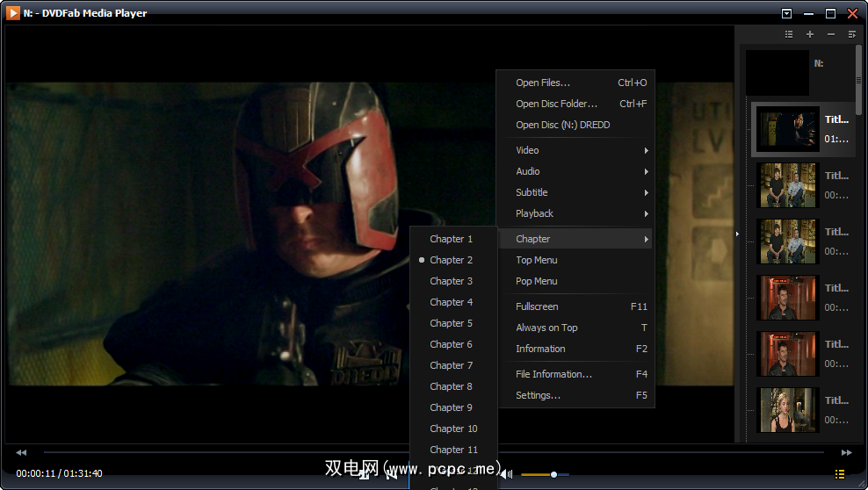Open the title bar dropdown menu button
This screenshot has width=868, height=490.
786,13
